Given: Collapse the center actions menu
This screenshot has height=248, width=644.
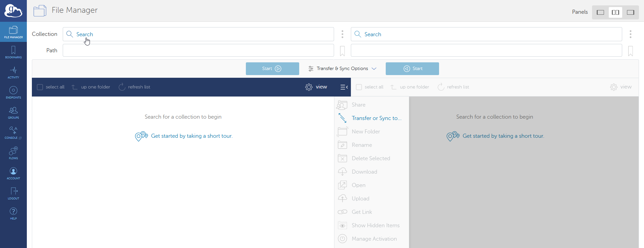Looking at the screenshot, I should pyautogui.click(x=344, y=87).
